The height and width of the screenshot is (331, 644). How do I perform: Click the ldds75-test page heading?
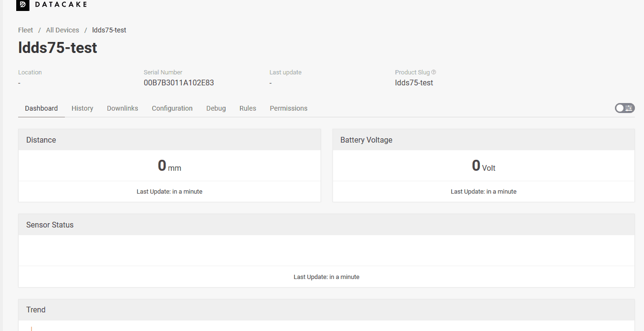click(x=58, y=48)
